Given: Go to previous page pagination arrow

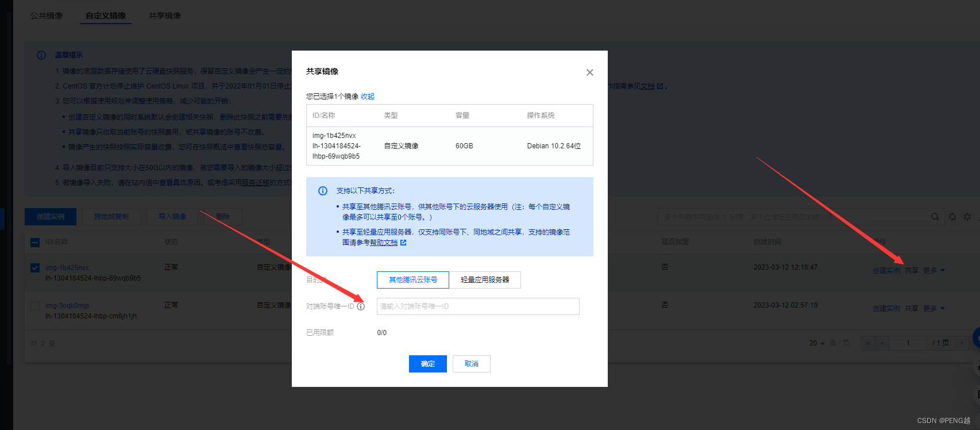Looking at the screenshot, I should point(882,343).
